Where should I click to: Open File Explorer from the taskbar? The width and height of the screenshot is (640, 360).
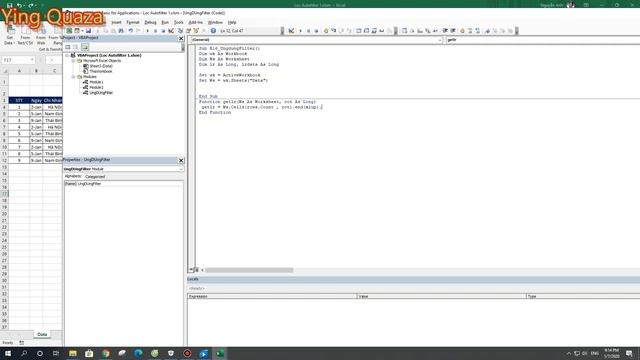coord(73,353)
